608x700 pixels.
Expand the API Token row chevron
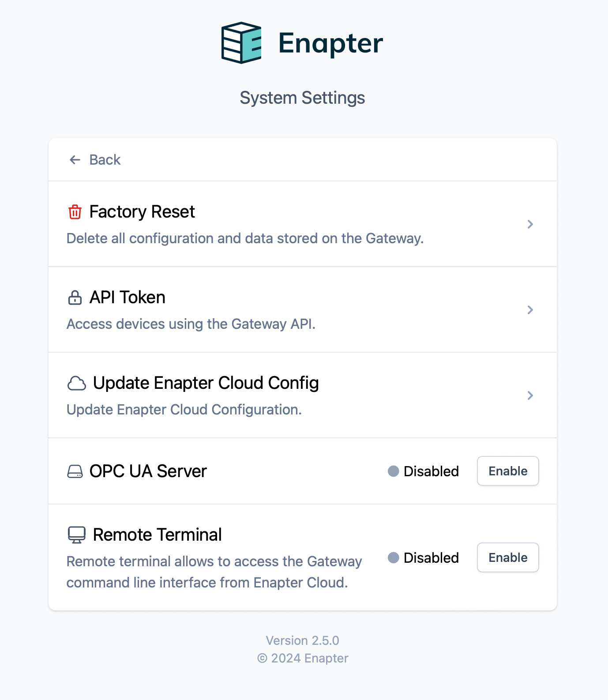[530, 310]
